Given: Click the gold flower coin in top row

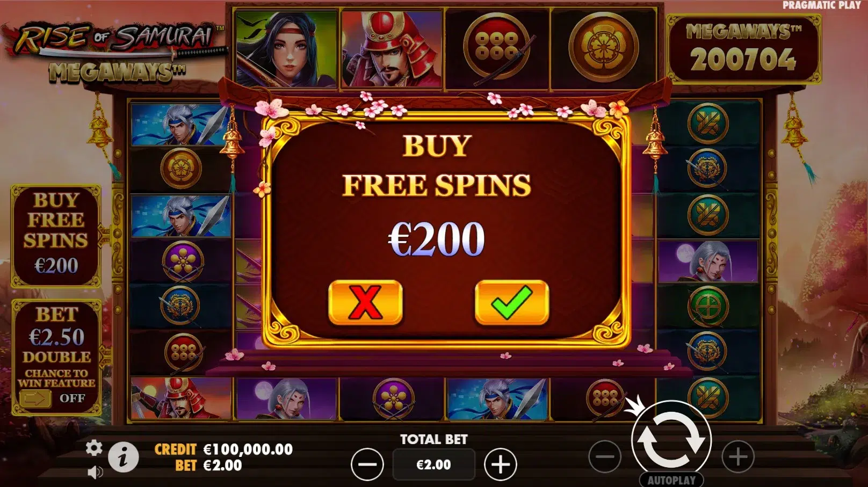Looking at the screenshot, I should (603, 48).
